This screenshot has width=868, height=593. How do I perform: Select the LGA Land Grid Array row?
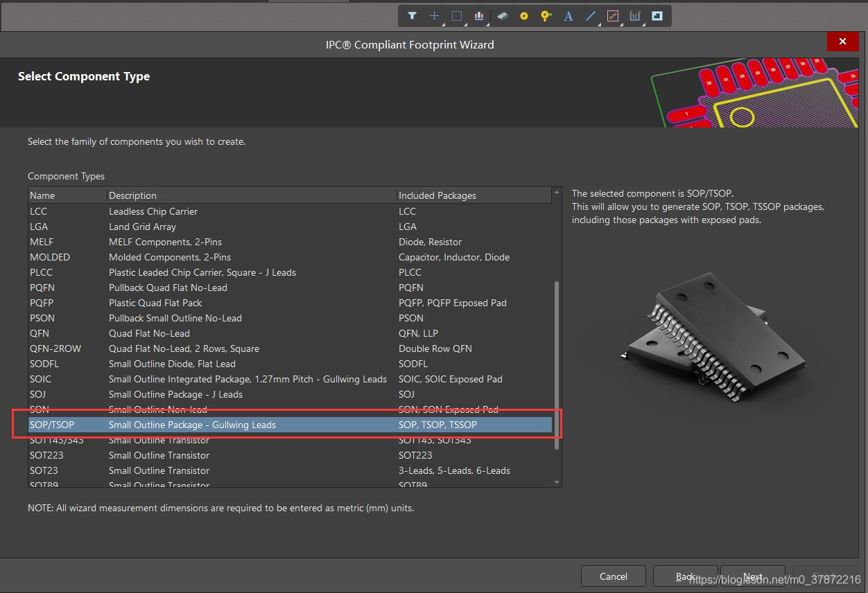[290, 227]
